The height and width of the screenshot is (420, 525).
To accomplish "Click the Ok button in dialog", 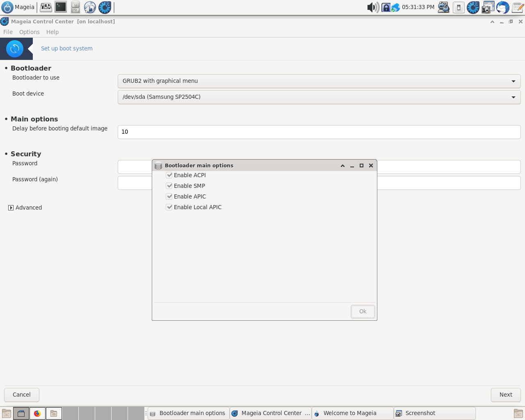I will [x=363, y=311].
